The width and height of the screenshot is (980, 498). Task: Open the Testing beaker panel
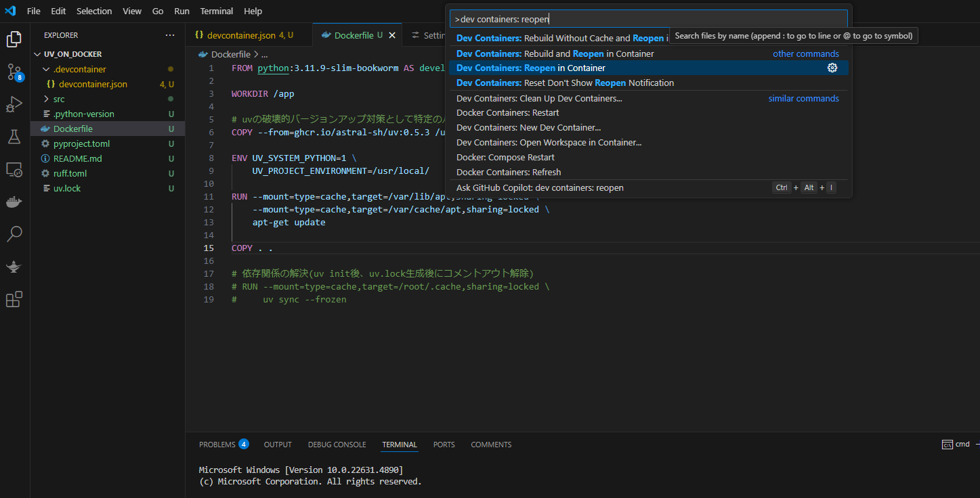pos(14,137)
